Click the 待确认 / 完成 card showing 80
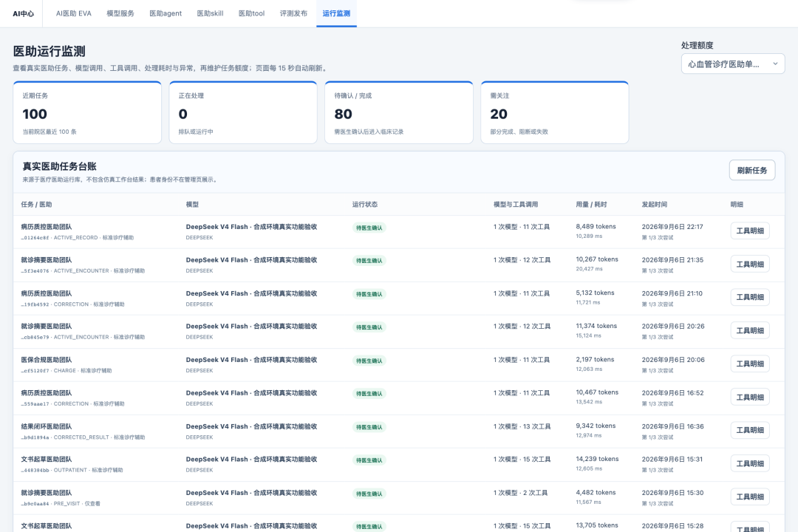798x532 pixels. [x=399, y=112]
